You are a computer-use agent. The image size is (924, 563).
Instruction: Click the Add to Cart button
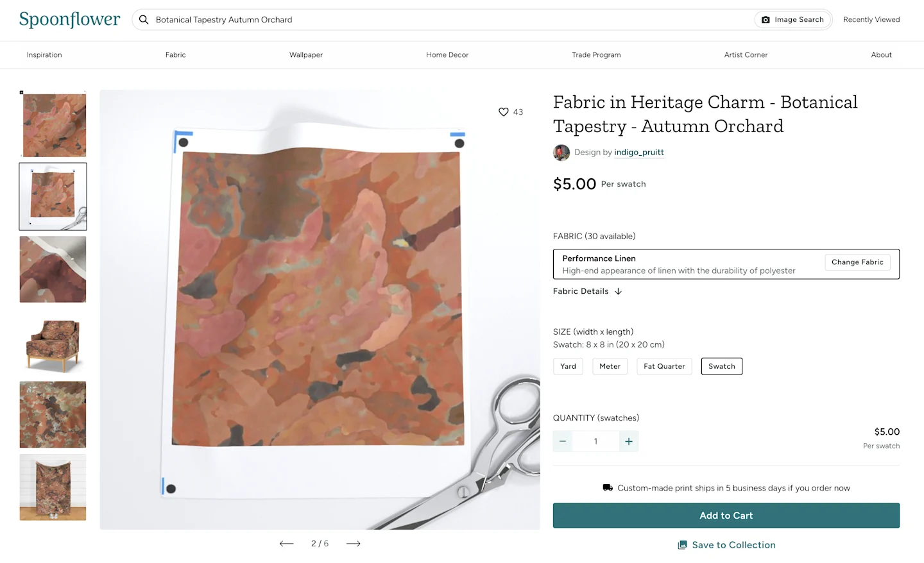coord(726,516)
